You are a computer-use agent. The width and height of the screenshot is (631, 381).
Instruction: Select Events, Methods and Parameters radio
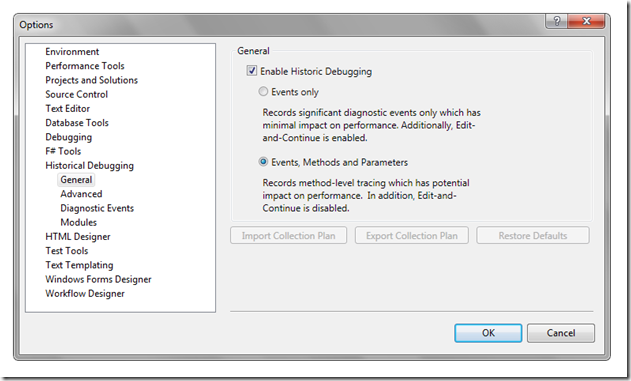[x=263, y=162]
